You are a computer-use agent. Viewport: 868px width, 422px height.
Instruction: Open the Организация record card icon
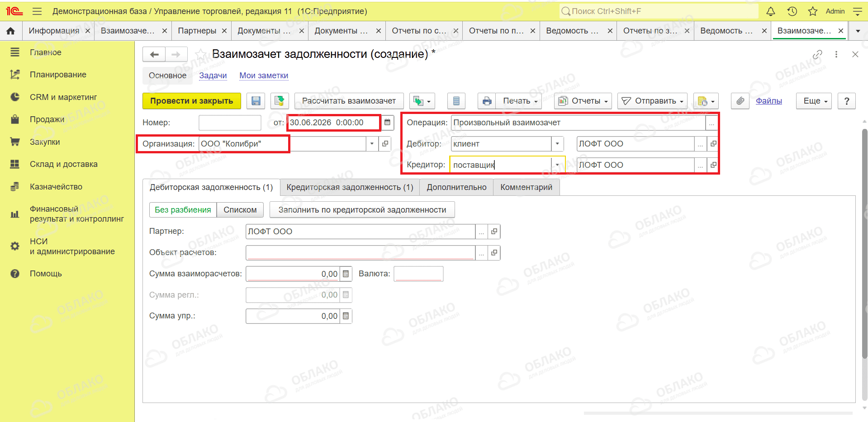tap(385, 144)
